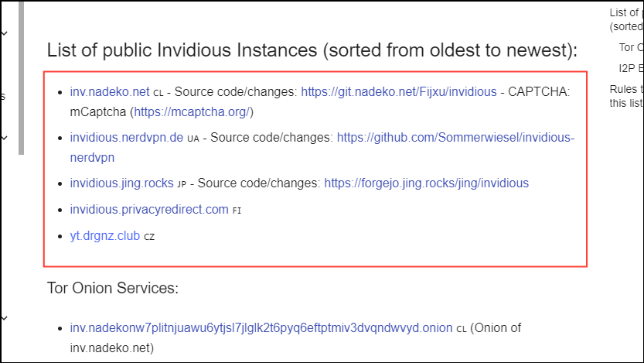
Task: Expand the bottom sidebar chevron
Action: click(x=5, y=318)
